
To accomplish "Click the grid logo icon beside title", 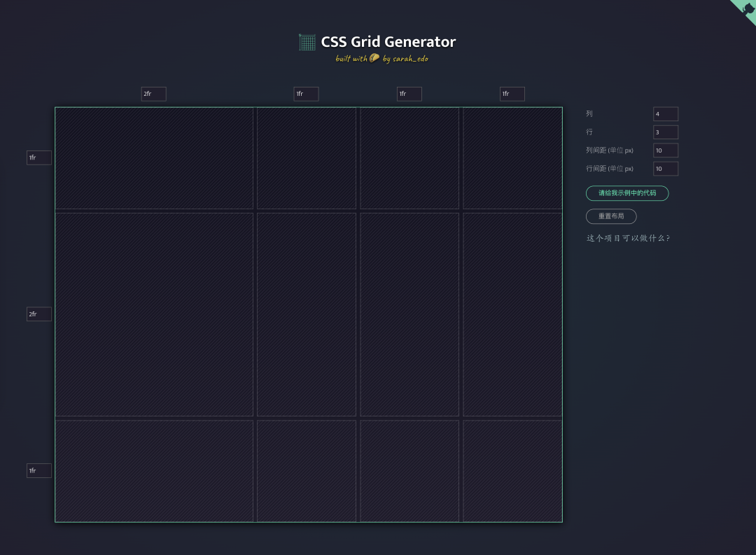I will 307,42.
